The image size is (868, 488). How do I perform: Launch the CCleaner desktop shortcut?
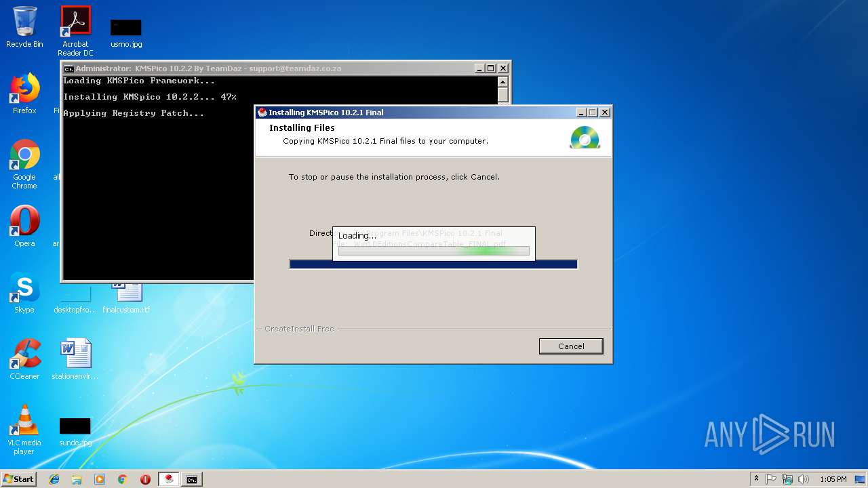24,359
